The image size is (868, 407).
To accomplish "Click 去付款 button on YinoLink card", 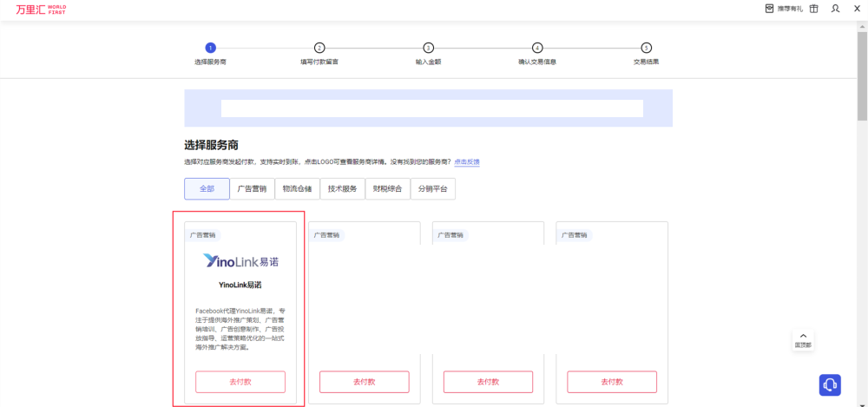I will [240, 382].
